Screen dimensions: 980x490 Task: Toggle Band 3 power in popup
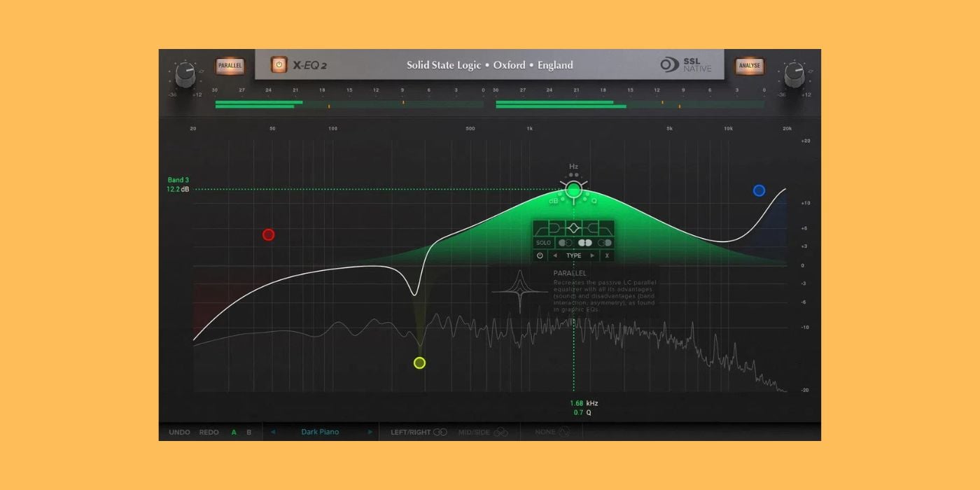(x=540, y=255)
